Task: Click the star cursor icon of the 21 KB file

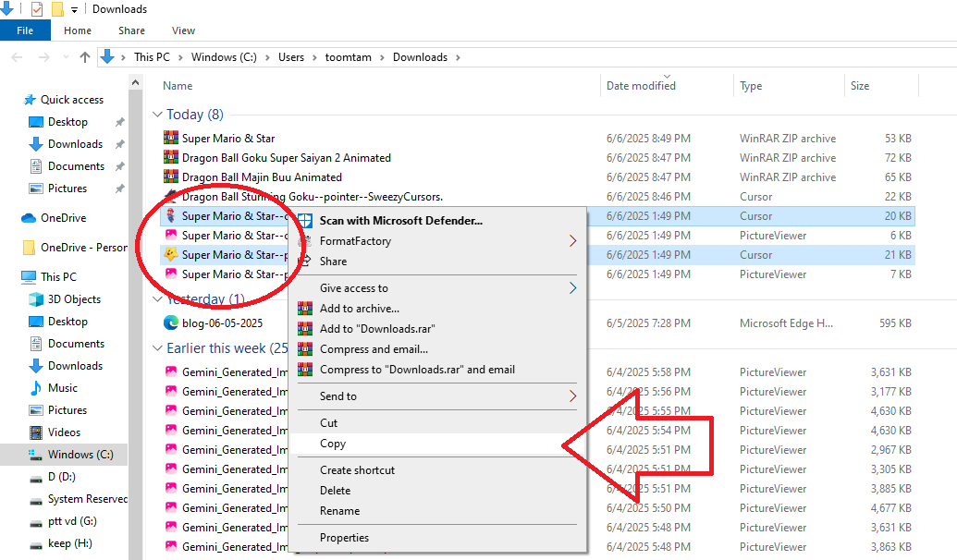Action: point(171,254)
